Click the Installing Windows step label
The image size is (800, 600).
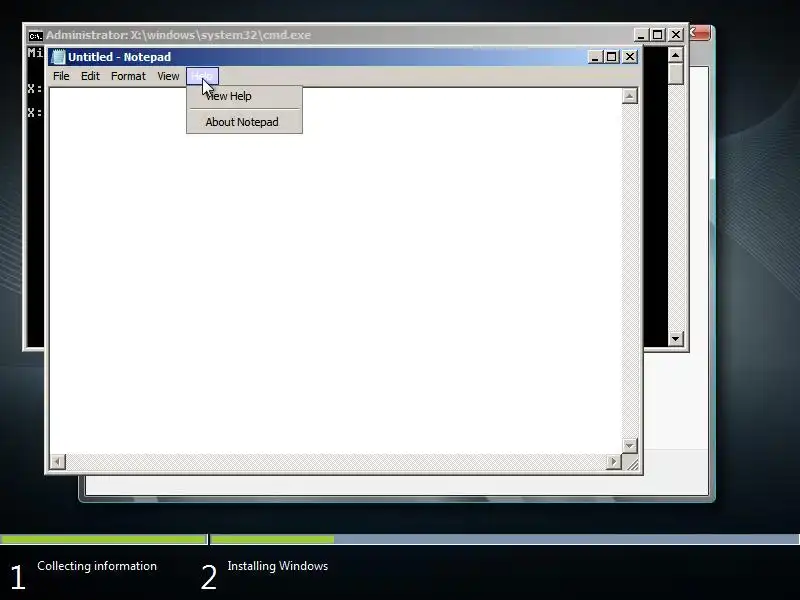pos(278,566)
